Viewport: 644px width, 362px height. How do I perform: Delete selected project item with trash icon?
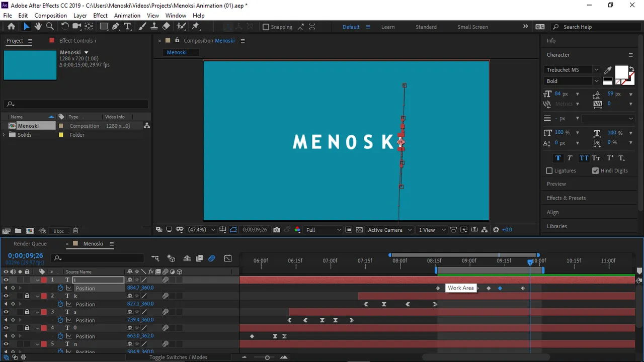coord(75,231)
